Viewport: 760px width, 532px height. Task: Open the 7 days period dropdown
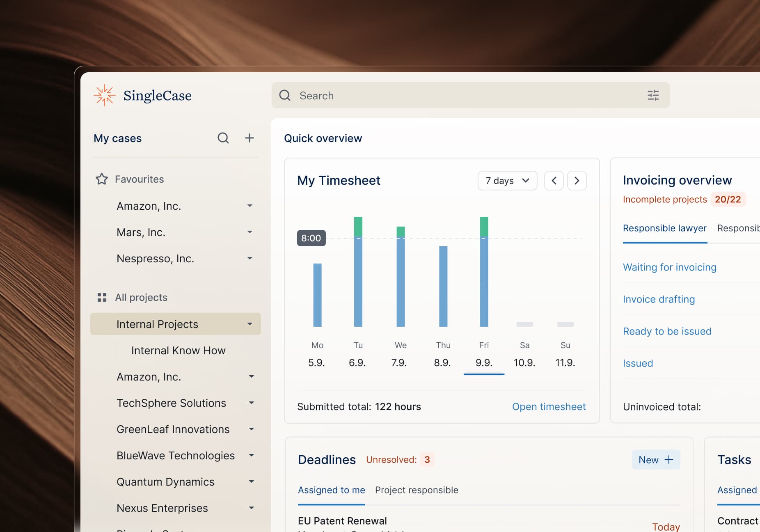(x=507, y=181)
